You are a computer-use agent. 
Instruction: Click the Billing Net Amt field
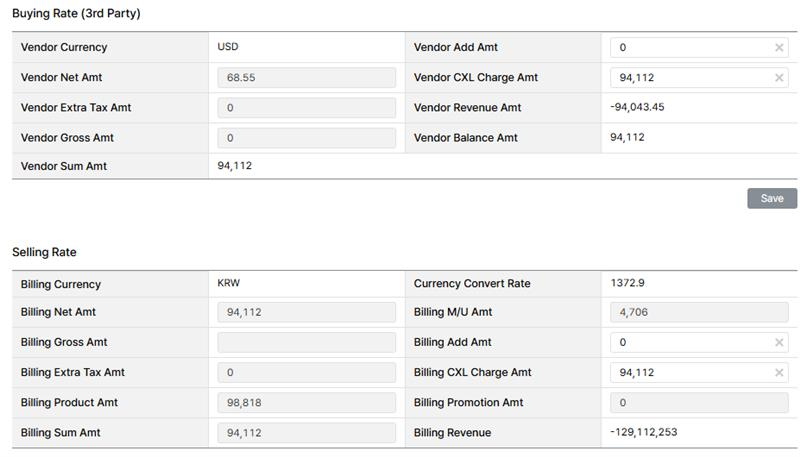306,312
